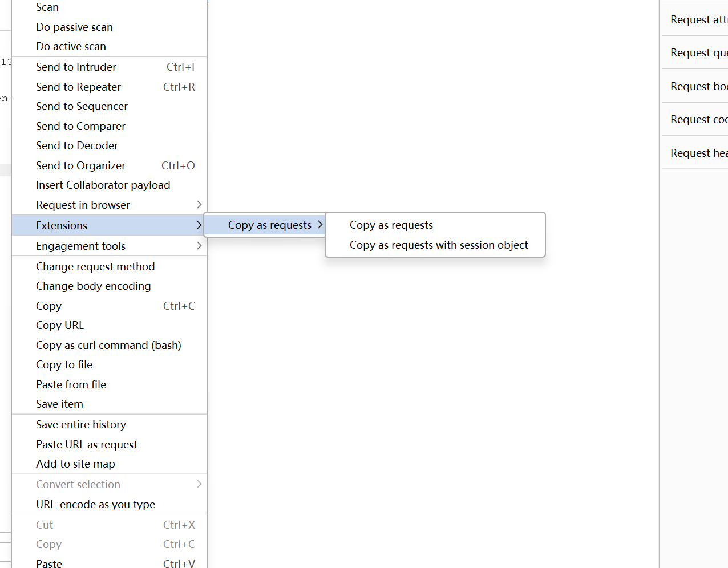This screenshot has height=568, width=728.
Task: Choose Add to site map
Action: pyautogui.click(x=75, y=464)
